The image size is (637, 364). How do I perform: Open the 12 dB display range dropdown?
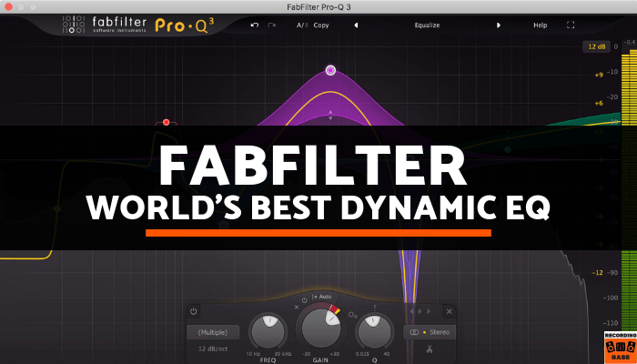tap(595, 46)
